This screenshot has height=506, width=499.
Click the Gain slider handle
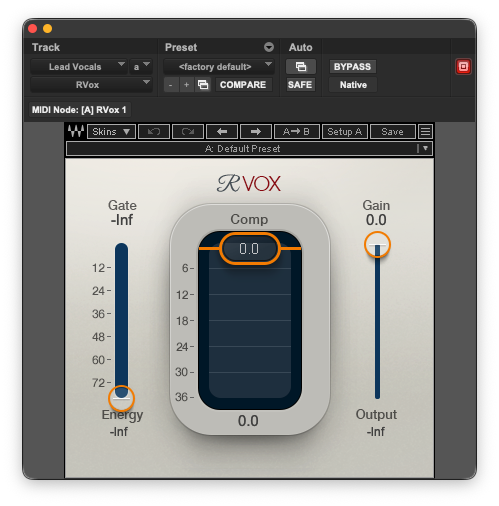click(x=377, y=245)
